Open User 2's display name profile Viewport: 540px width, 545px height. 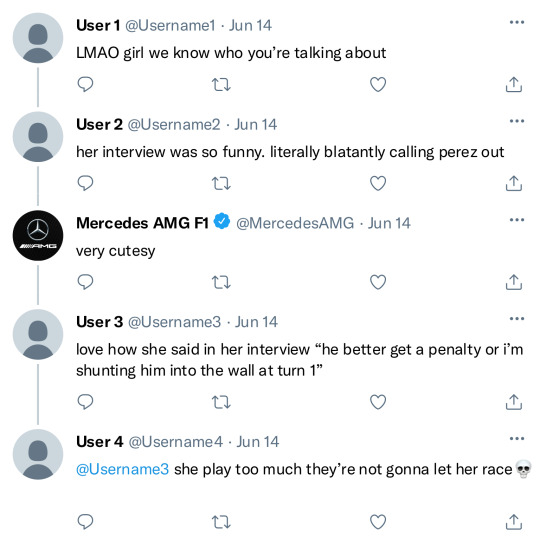coord(99,124)
